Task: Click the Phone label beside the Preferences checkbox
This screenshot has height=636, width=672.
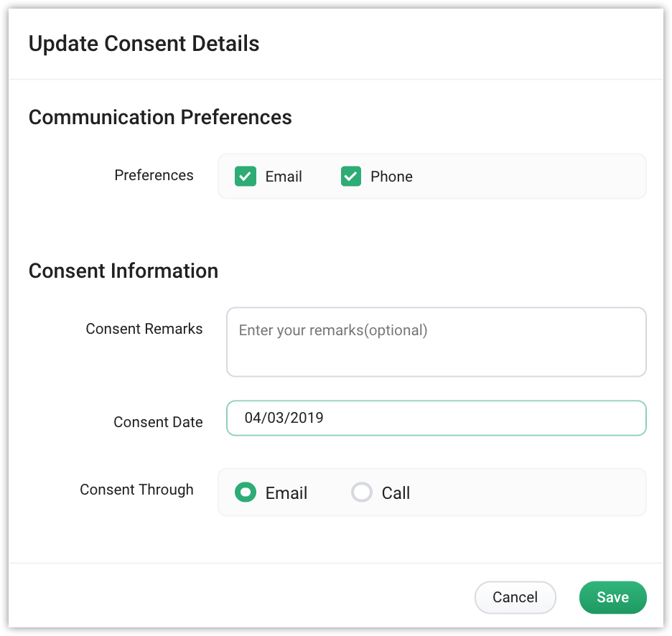Action: [391, 177]
